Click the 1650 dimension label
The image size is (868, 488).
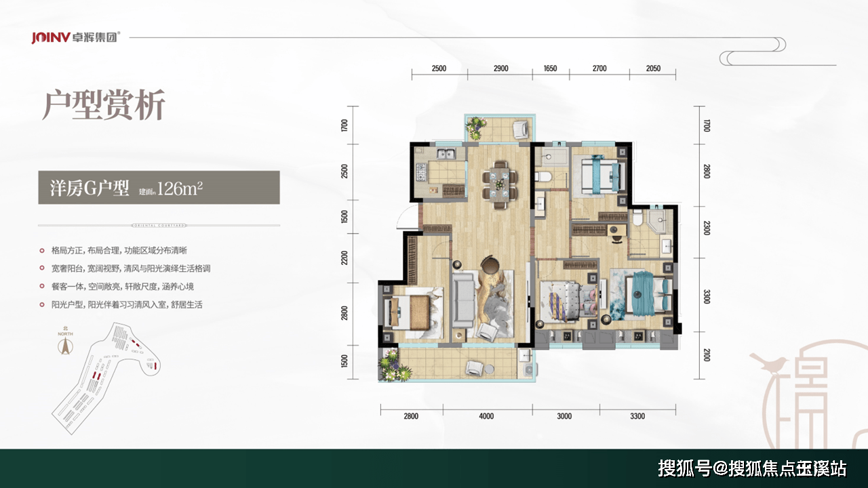coord(550,69)
